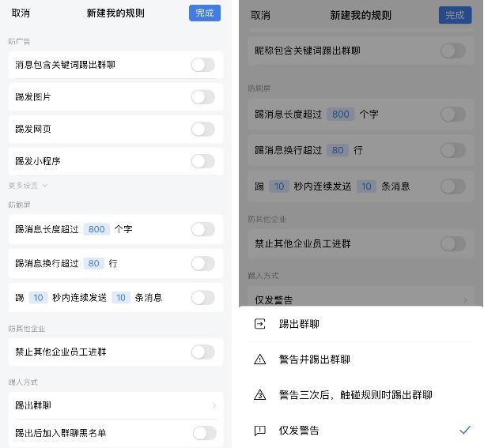Click the checkmark next to 仅发警告
Screen dimensions: 484x448
point(465,430)
